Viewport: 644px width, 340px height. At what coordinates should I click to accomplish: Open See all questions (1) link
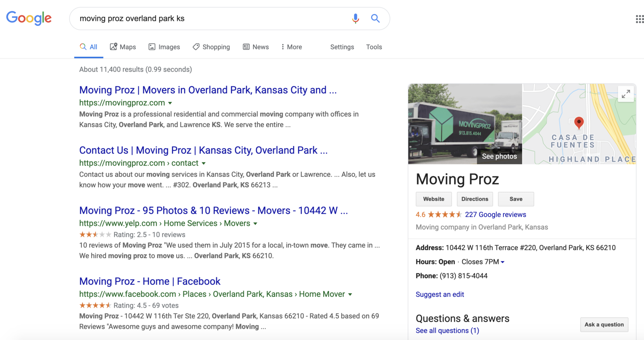tap(447, 331)
